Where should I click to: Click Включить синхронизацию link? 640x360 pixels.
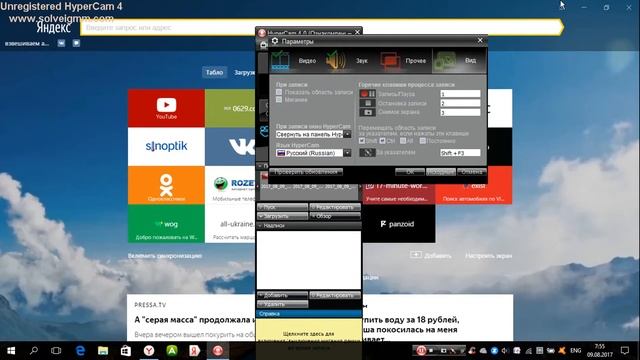(165, 256)
